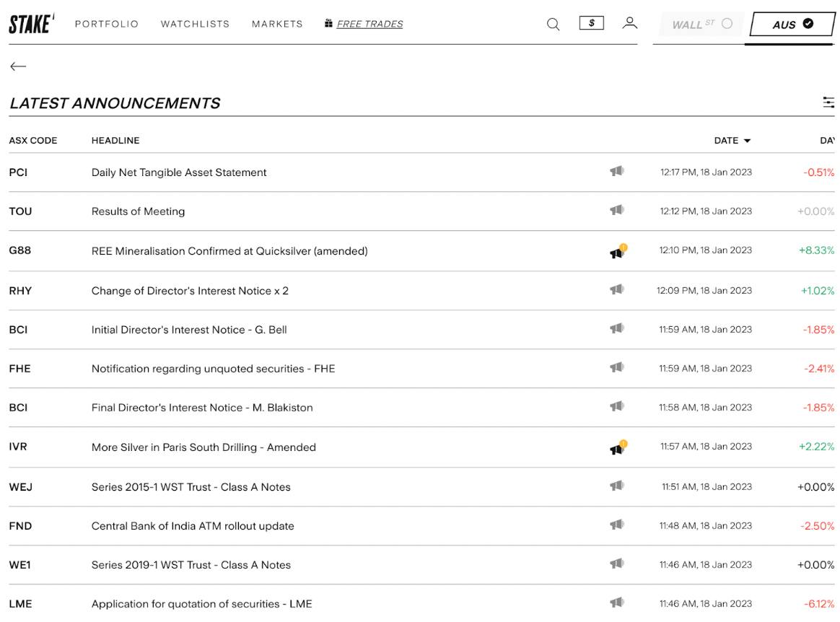Image resolution: width=840 pixels, height=622 pixels.
Task: Open the Free Trades link
Action: click(x=369, y=24)
